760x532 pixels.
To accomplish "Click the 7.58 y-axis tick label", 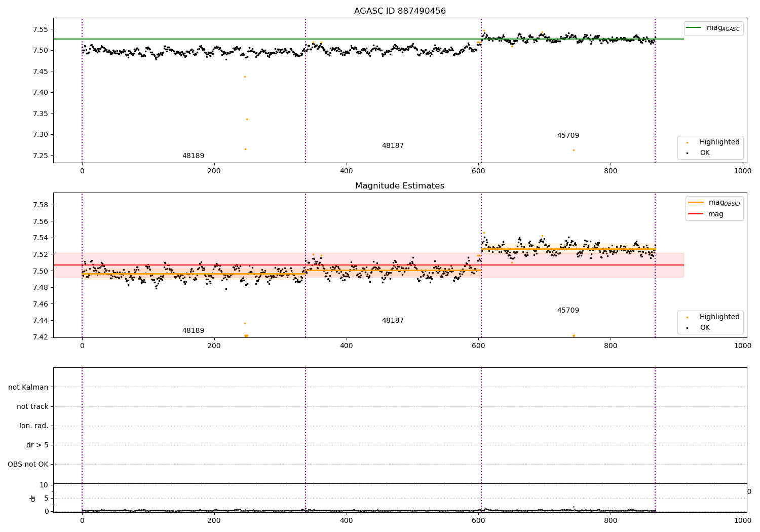I will click(41, 205).
